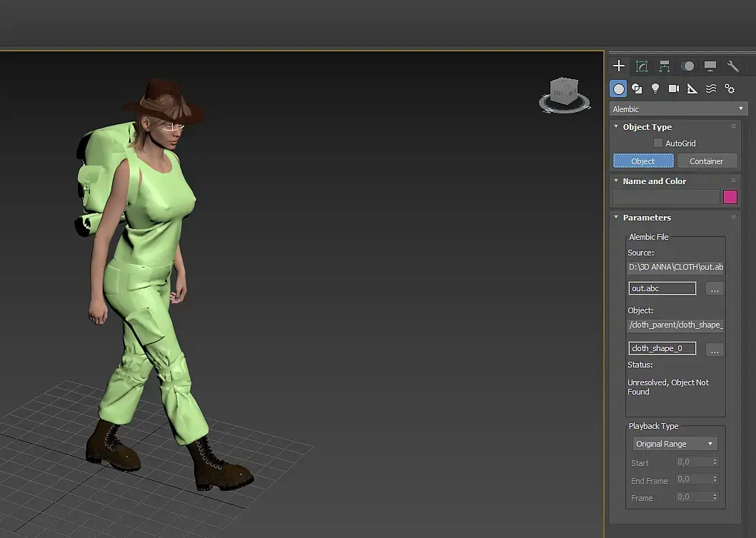Select the Cameras category icon

click(x=674, y=88)
